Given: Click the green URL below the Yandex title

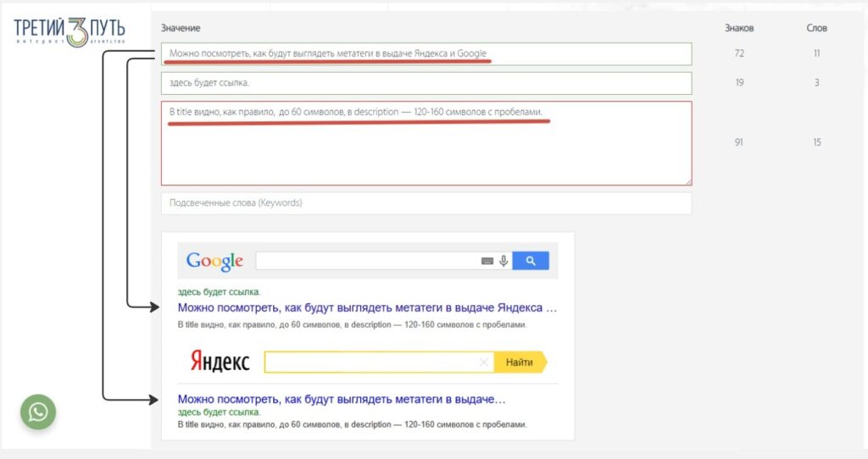Looking at the screenshot, I should [x=219, y=412].
